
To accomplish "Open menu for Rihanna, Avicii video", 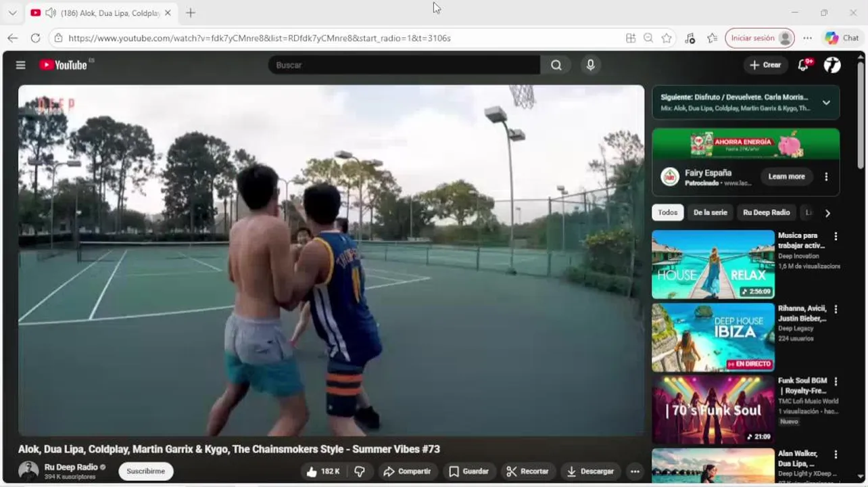I will coord(836,309).
